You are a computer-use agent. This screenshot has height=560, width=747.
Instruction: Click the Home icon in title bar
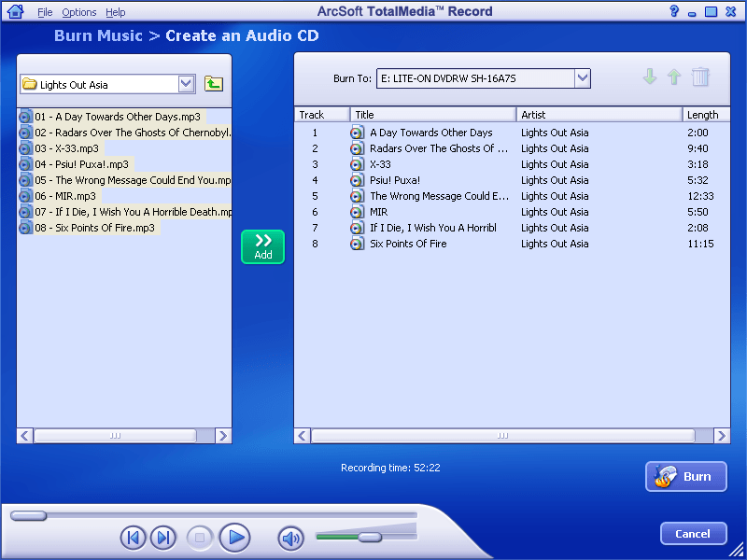point(15,12)
